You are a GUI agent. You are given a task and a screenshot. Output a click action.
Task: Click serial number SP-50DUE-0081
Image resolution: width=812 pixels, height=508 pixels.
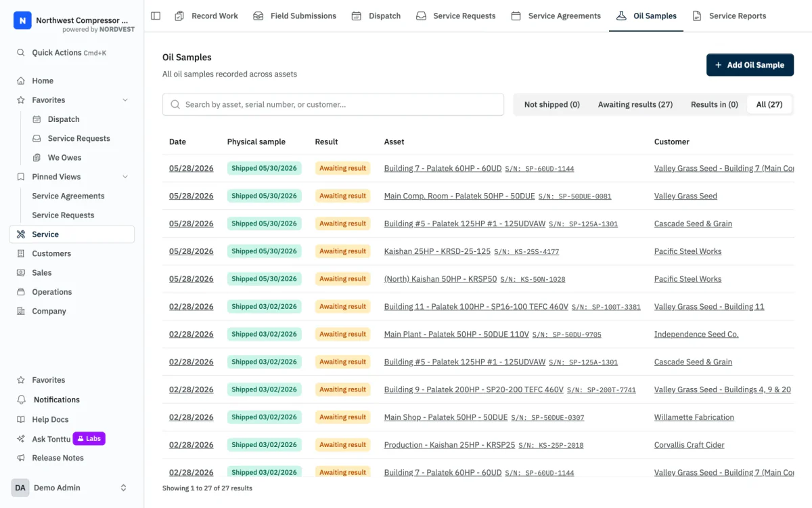click(x=574, y=196)
